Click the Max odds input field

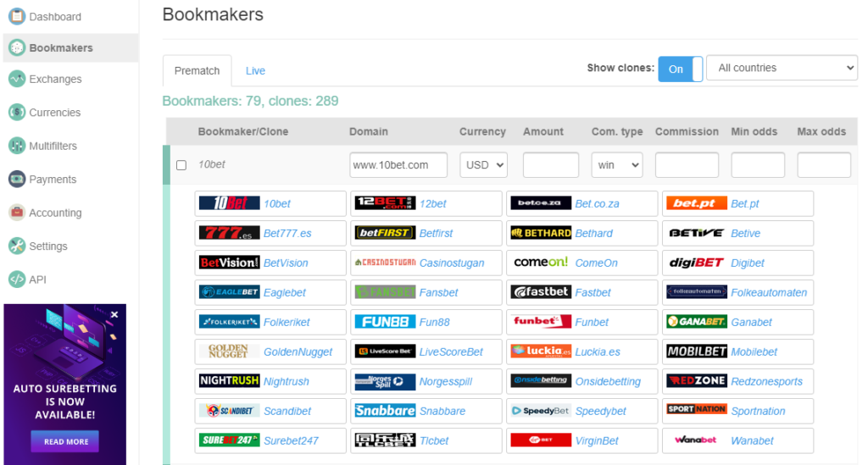point(824,165)
